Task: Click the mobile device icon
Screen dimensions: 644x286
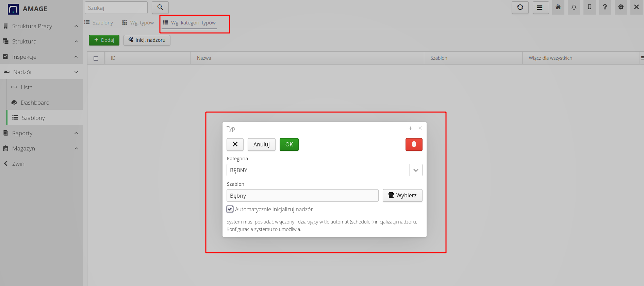Action: pyautogui.click(x=589, y=7)
